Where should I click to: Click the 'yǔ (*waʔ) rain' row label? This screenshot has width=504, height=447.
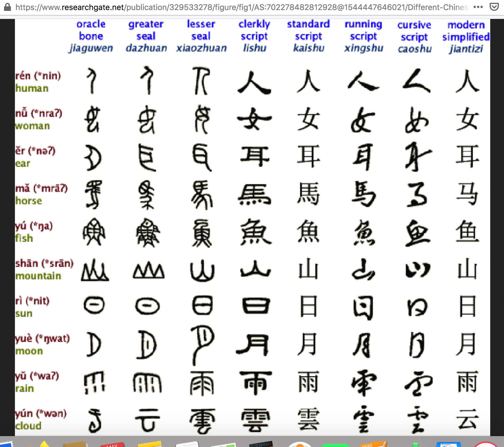[37, 382]
